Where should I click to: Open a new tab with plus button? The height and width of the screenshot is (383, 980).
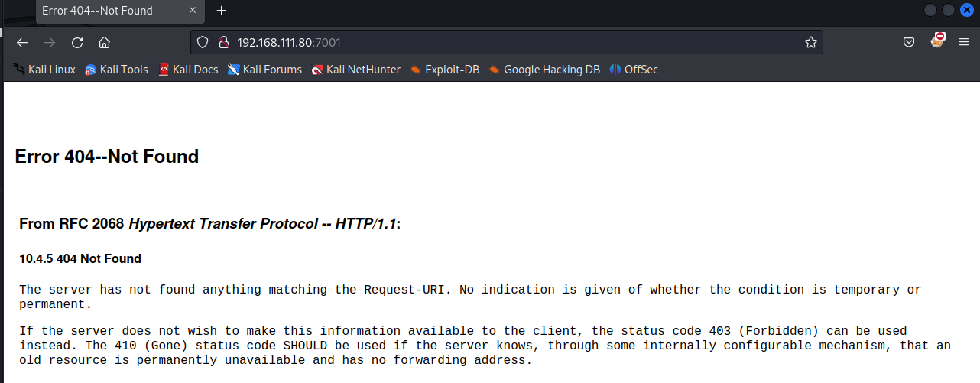pos(222,11)
